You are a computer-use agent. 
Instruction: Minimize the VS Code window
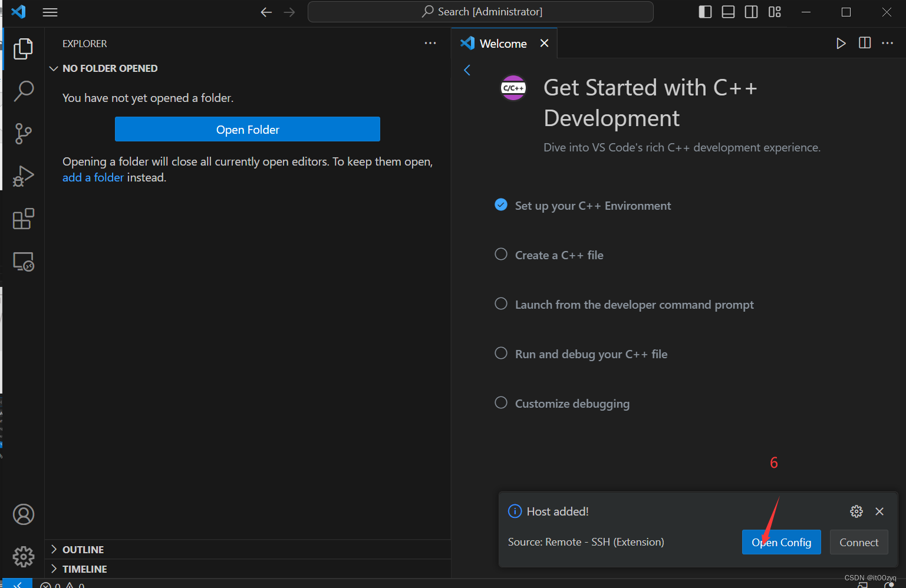click(806, 12)
